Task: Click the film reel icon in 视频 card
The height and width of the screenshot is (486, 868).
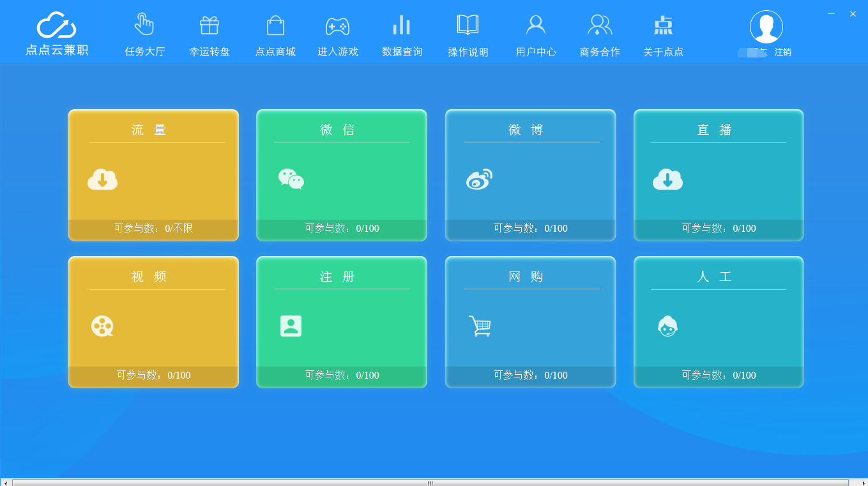Action: 102,326
